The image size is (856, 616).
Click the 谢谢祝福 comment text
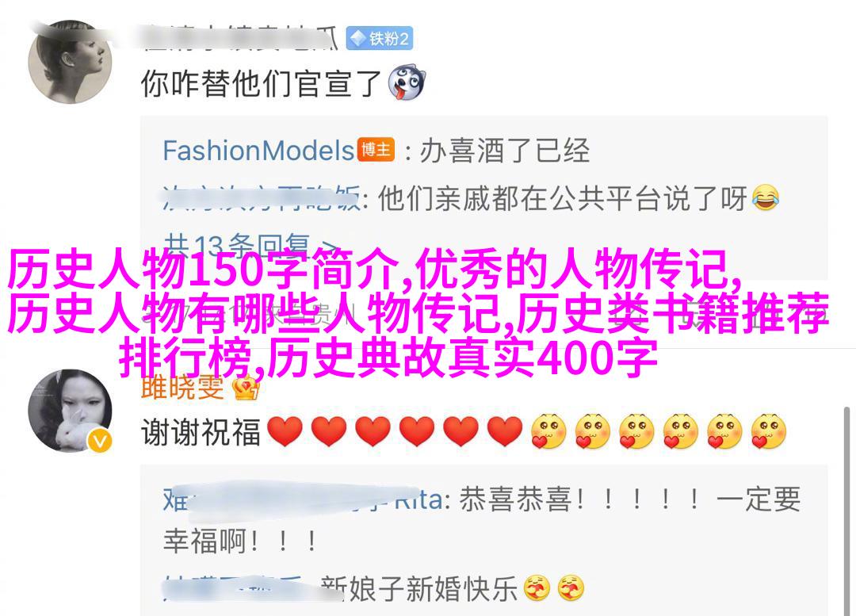[201, 432]
